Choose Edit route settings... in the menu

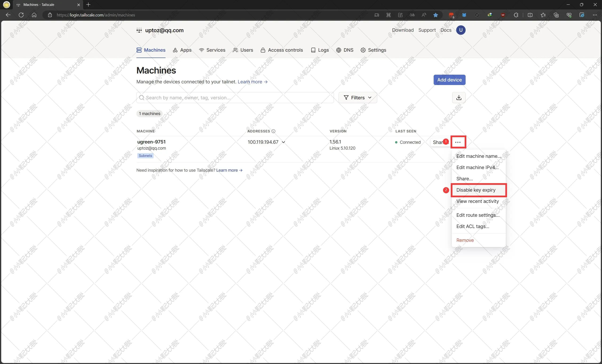[x=479, y=215]
